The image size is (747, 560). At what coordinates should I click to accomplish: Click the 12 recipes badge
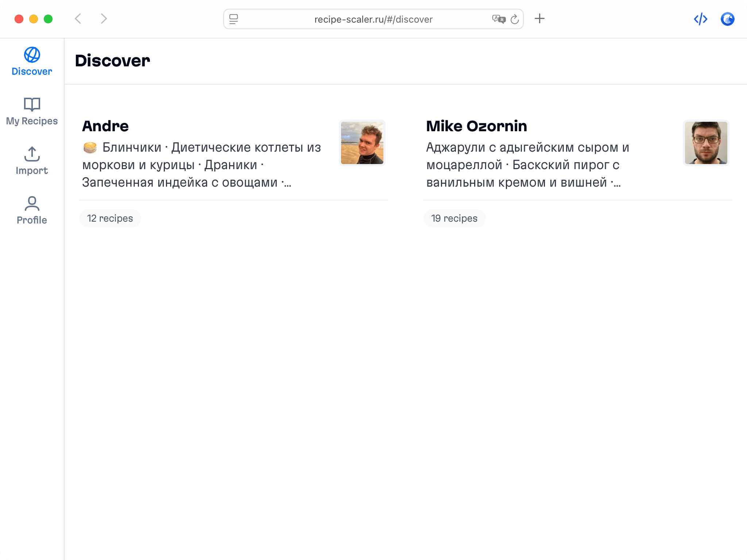click(x=110, y=218)
